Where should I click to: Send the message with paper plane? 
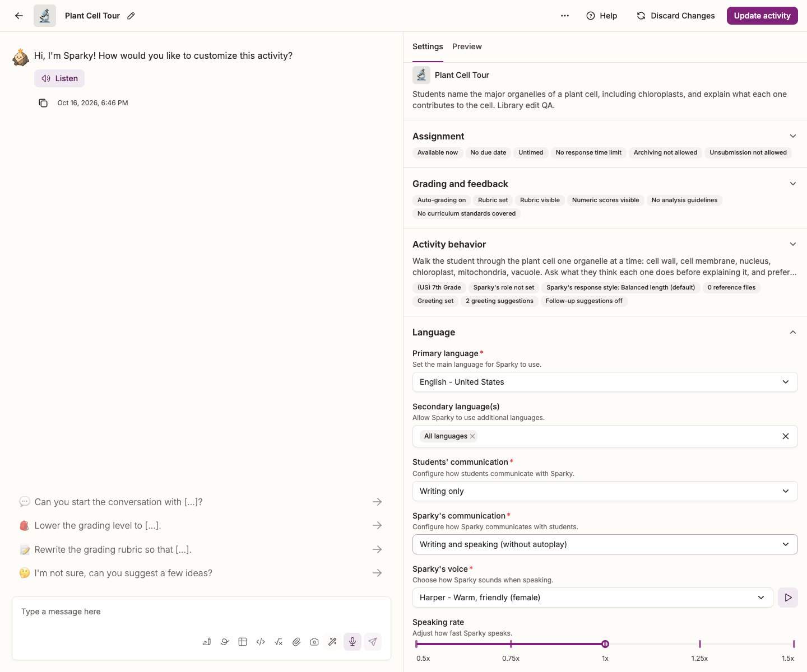(373, 642)
